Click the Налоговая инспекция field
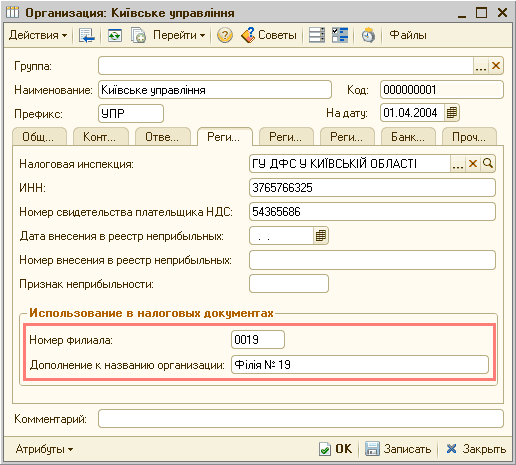 (x=350, y=164)
